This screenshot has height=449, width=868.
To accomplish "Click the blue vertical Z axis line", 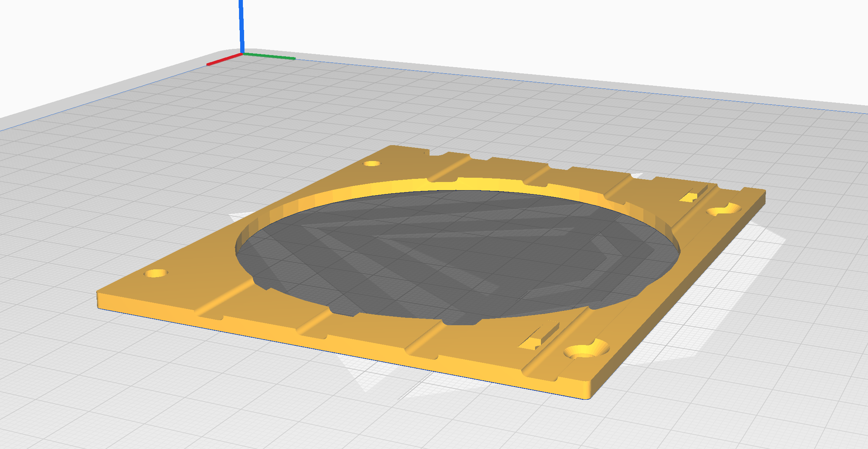I will tap(241, 26).
